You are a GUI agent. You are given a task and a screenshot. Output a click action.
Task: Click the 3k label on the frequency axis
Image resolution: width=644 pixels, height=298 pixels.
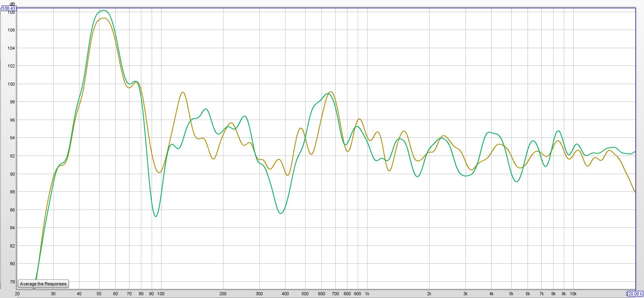point(466,294)
